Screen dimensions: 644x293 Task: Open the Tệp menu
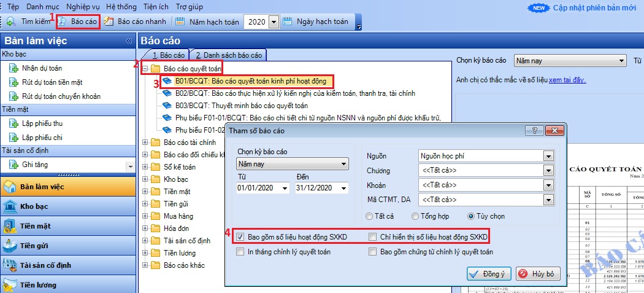coord(13,7)
